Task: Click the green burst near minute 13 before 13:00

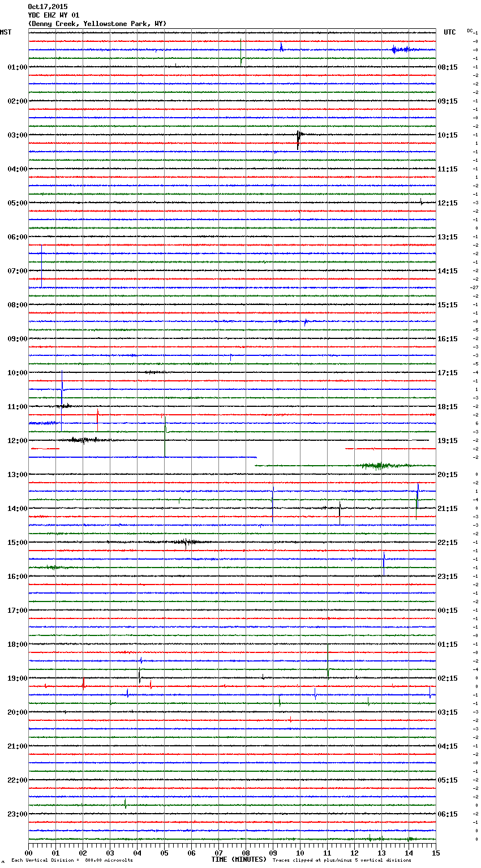Action: (x=380, y=466)
